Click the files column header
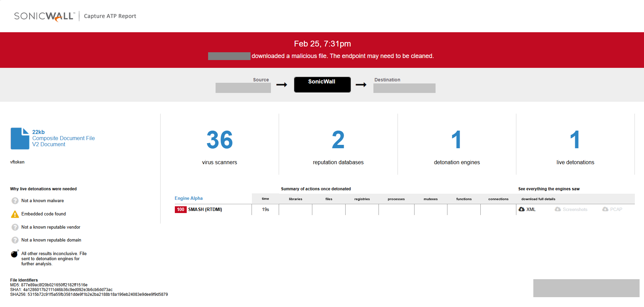644x307 pixels. click(329, 199)
